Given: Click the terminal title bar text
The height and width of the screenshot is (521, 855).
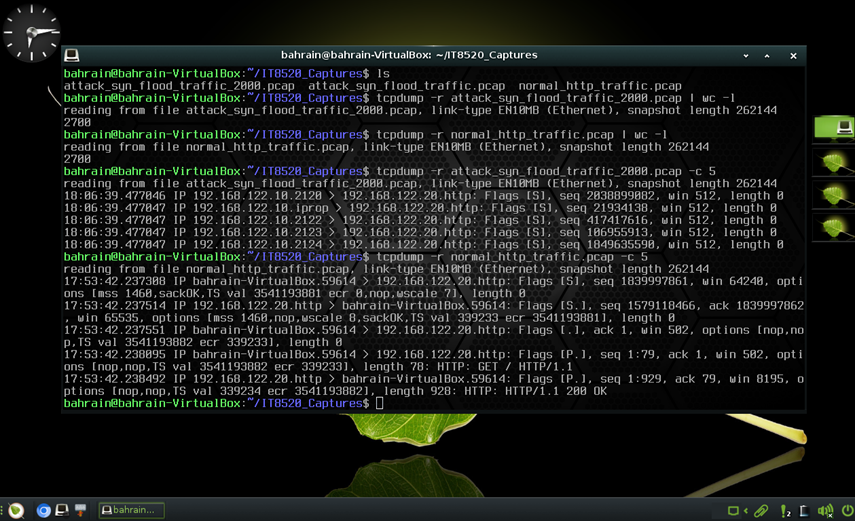Looking at the screenshot, I should coord(409,55).
